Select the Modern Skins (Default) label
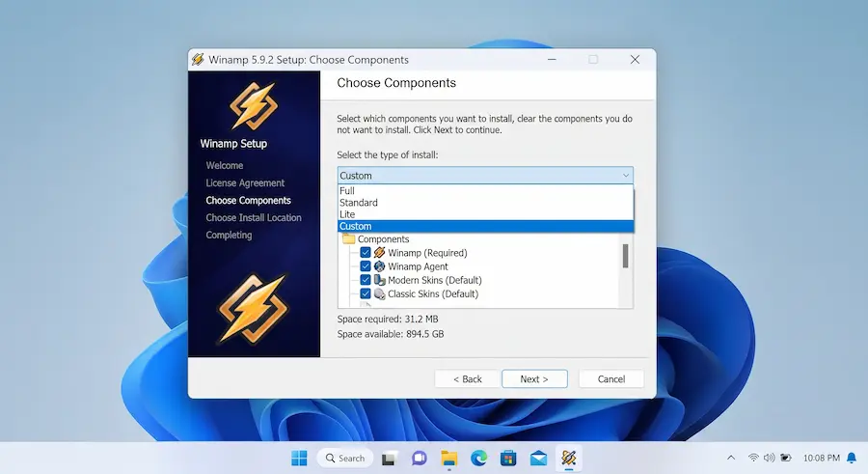The width and height of the screenshot is (868, 474). tap(435, 280)
